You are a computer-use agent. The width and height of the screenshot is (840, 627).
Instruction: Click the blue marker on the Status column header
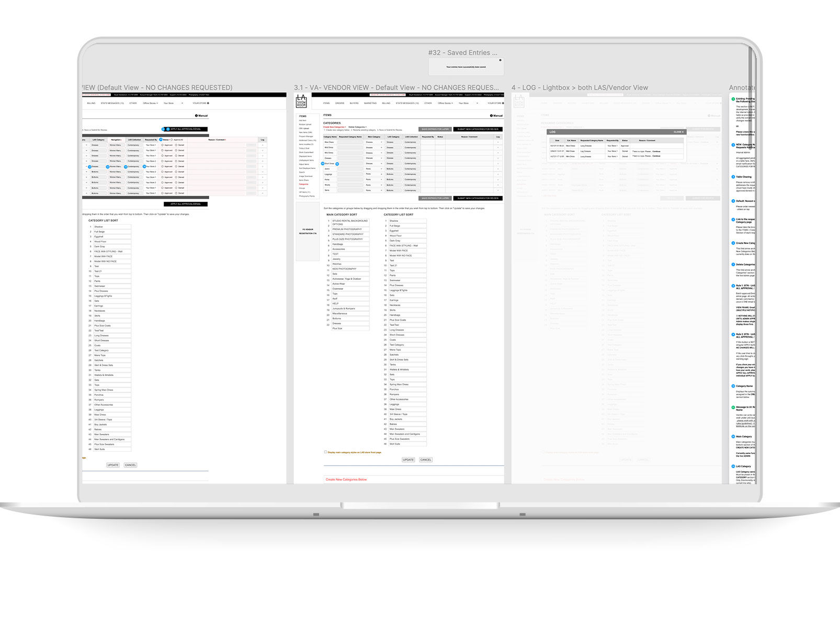(161, 140)
